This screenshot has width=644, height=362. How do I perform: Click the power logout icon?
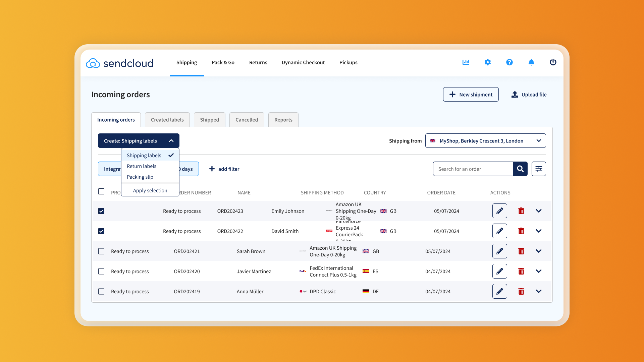coord(553,62)
